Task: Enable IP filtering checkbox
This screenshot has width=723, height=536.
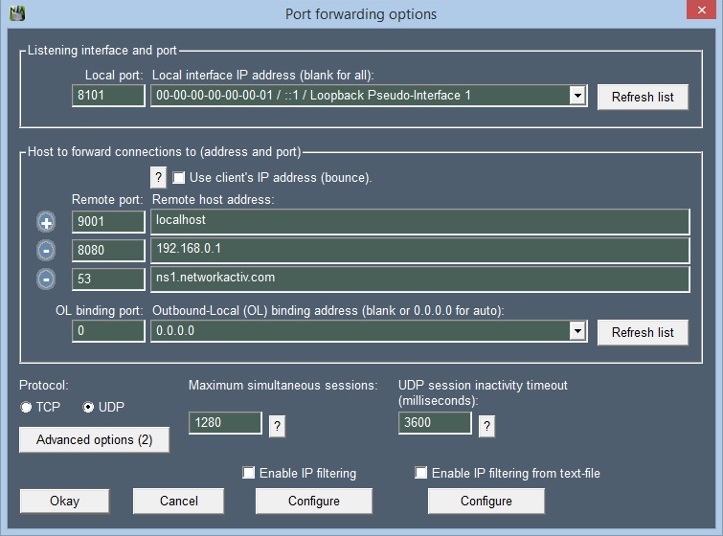Action: [x=249, y=472]
